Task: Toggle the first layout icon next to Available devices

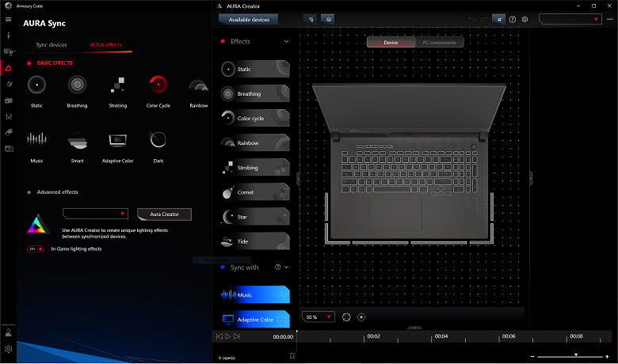Action: [x=311, y=19]
